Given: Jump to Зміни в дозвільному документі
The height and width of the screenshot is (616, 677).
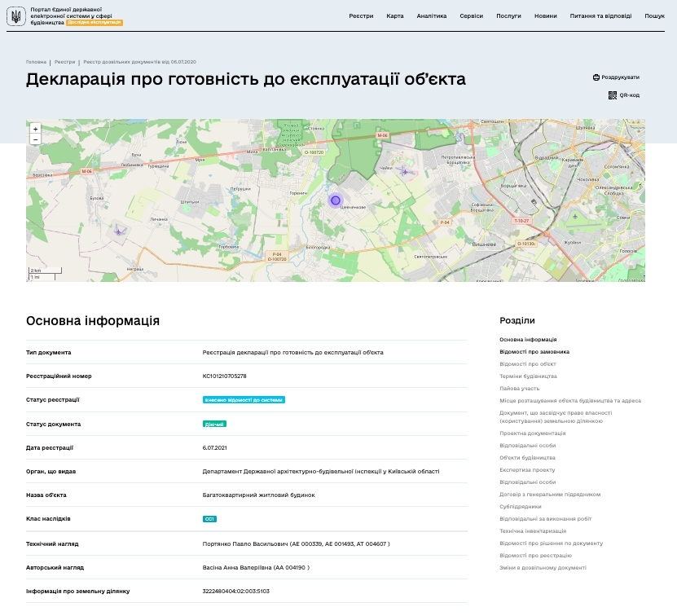Looking at the screenshot, I should click(x=543, y=568).
